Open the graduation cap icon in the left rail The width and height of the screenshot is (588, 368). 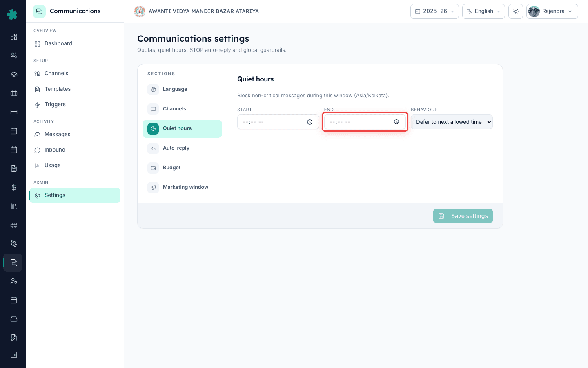[14, 74]
